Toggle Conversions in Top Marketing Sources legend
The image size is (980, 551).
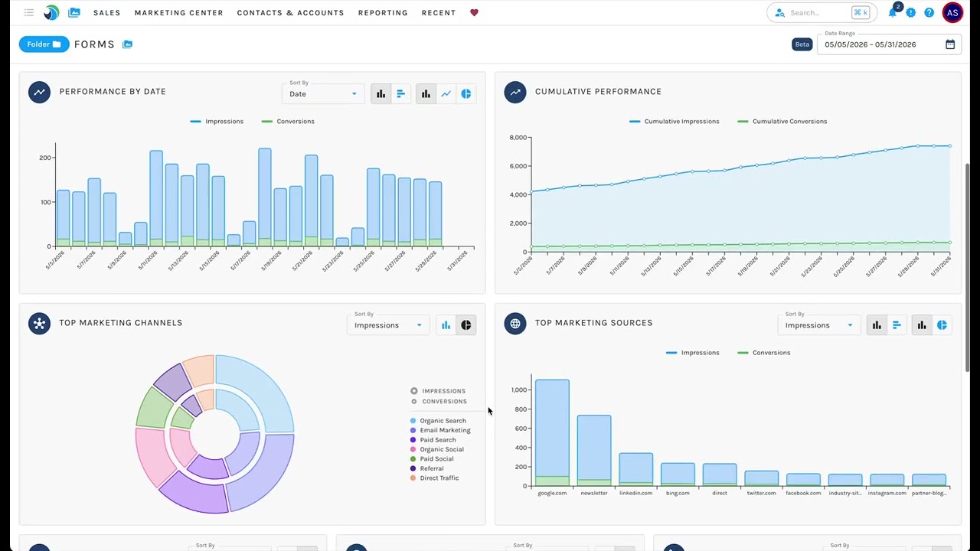(764, 353)
